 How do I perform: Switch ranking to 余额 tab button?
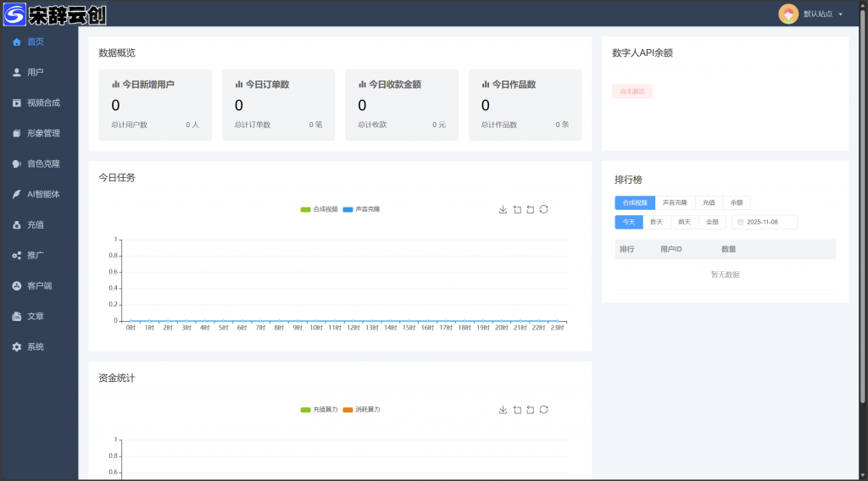coord(737,203)
